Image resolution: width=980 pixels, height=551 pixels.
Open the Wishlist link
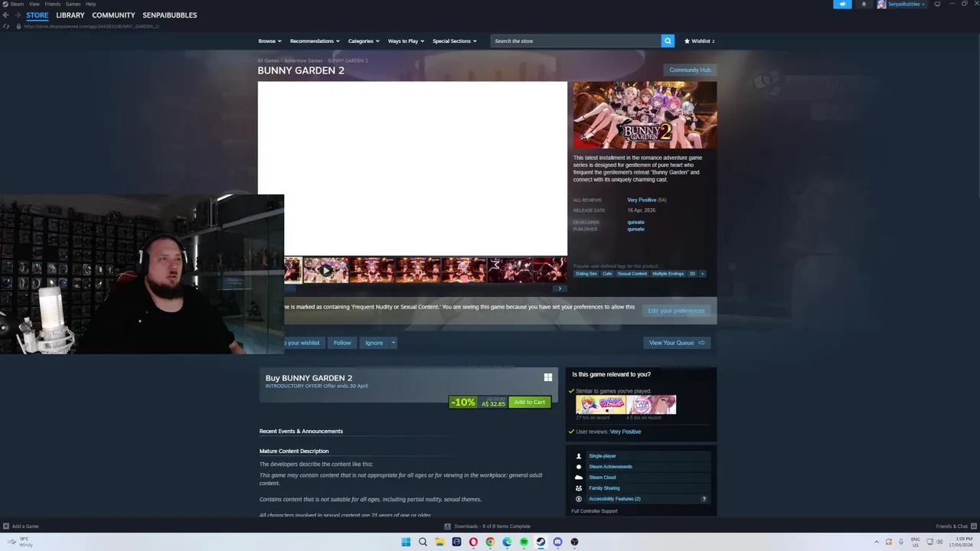click(699, 41)
